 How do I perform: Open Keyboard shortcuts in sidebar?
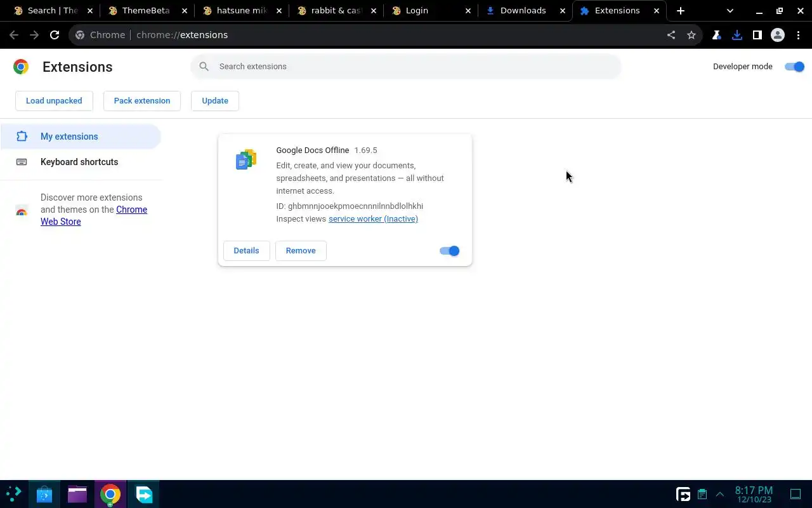point(81,162)
